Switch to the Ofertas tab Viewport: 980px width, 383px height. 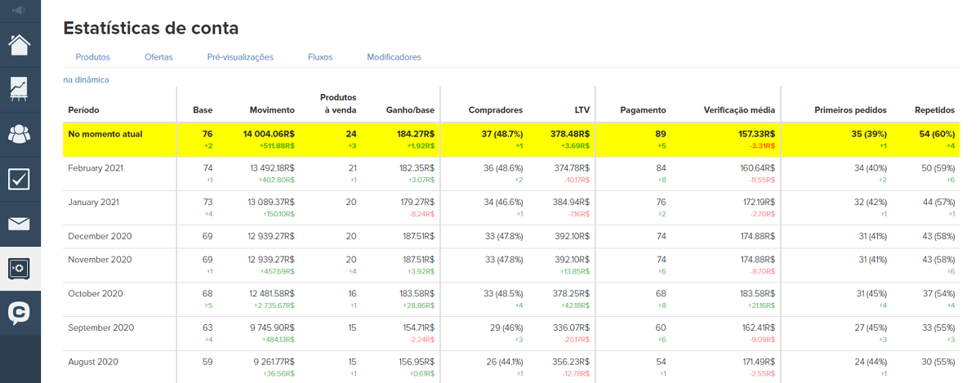click(x=158, y=57)
